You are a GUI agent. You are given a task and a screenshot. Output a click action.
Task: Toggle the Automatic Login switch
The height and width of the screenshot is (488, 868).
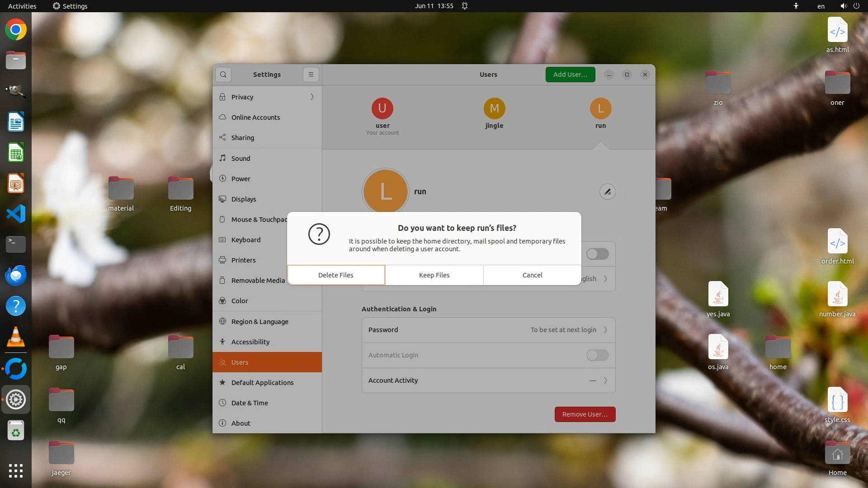click(597, 355)
